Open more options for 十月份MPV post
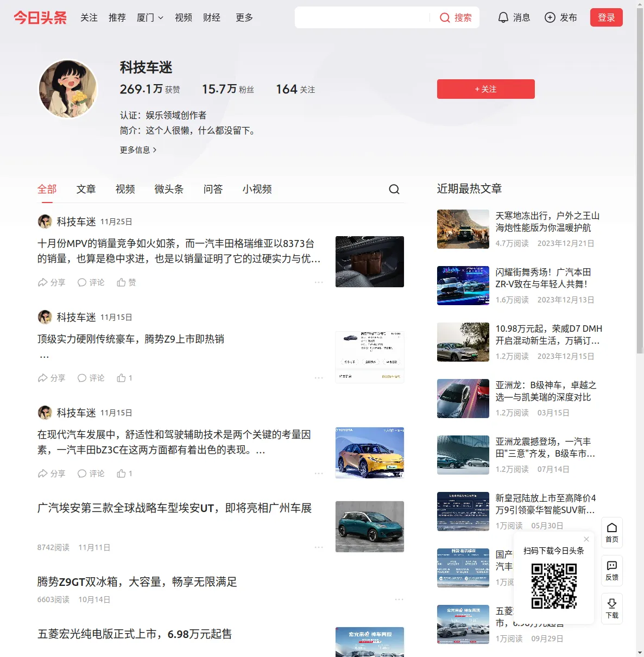The height and width of the screenshot is (657, 644). point(319,282)
